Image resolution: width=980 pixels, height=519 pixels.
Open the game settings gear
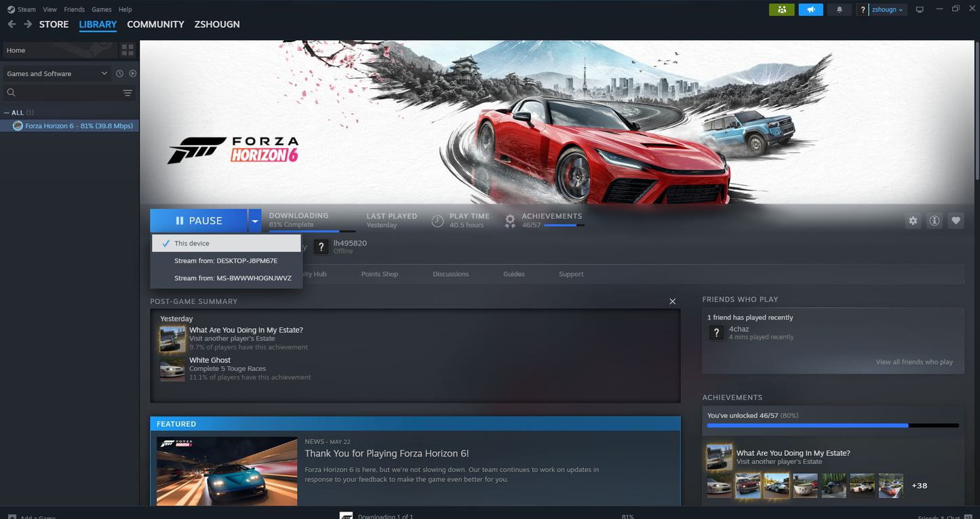coord(913,220)
